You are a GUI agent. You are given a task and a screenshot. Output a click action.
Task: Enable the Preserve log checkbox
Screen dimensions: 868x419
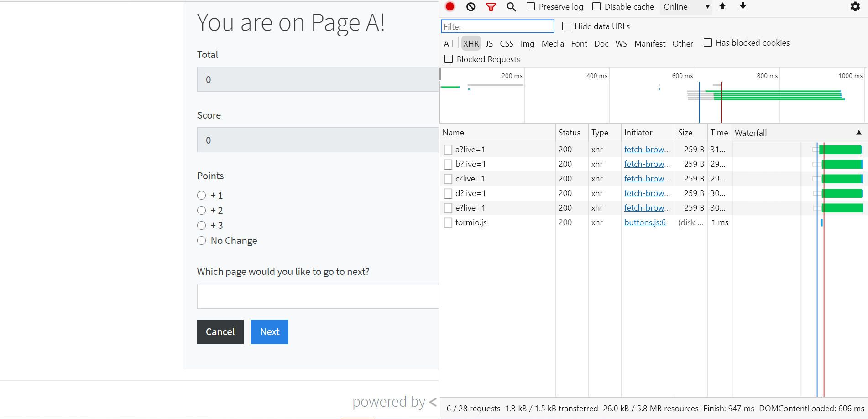(x=530, y=6)
